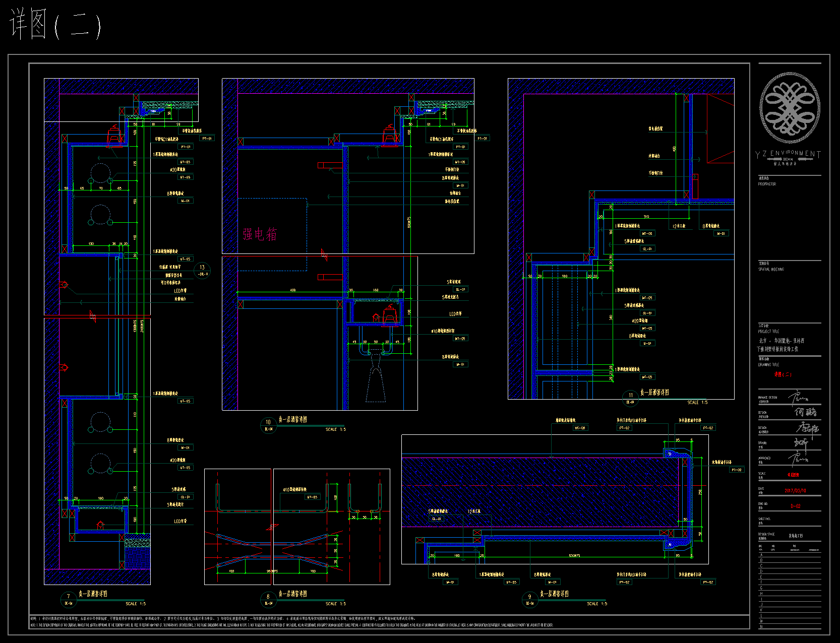The height and width of the screenshot is (643, 840).
Task: Click the PROJECT TITLE label
Action: 768,332
